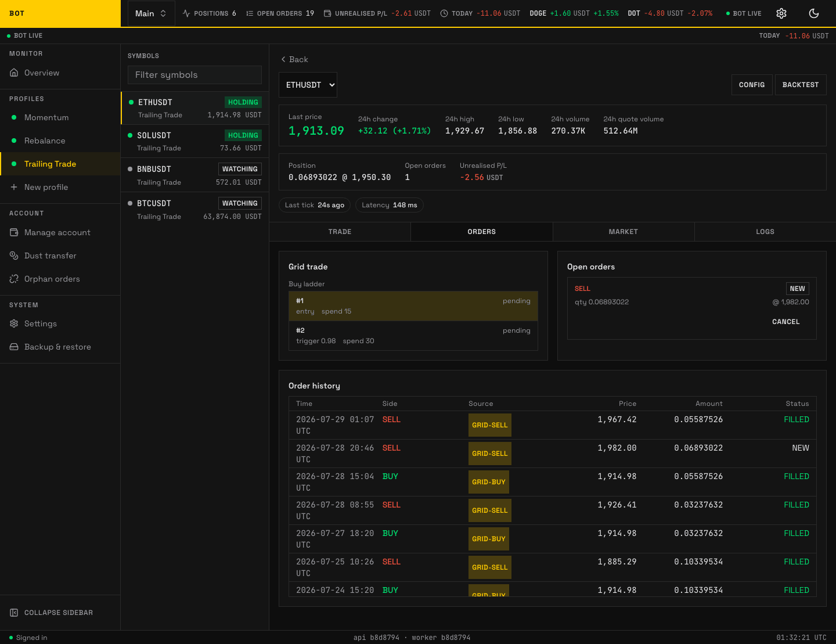Focus the Filter symbols input field

(x=194, y=75)
